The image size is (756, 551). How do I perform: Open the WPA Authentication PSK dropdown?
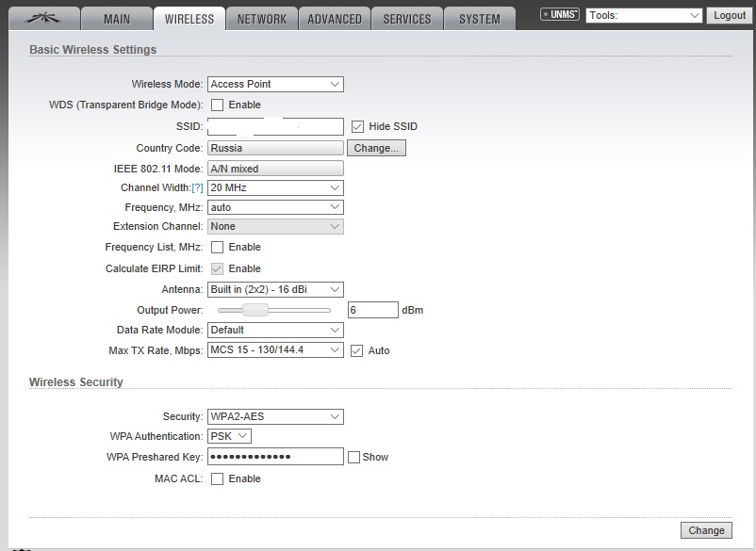[x=229, y=436]
